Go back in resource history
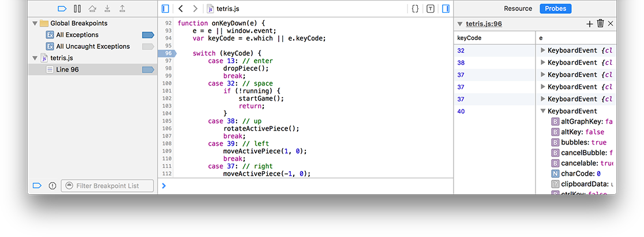This screenshot has width=644, height=237. [x=181, y=9]
